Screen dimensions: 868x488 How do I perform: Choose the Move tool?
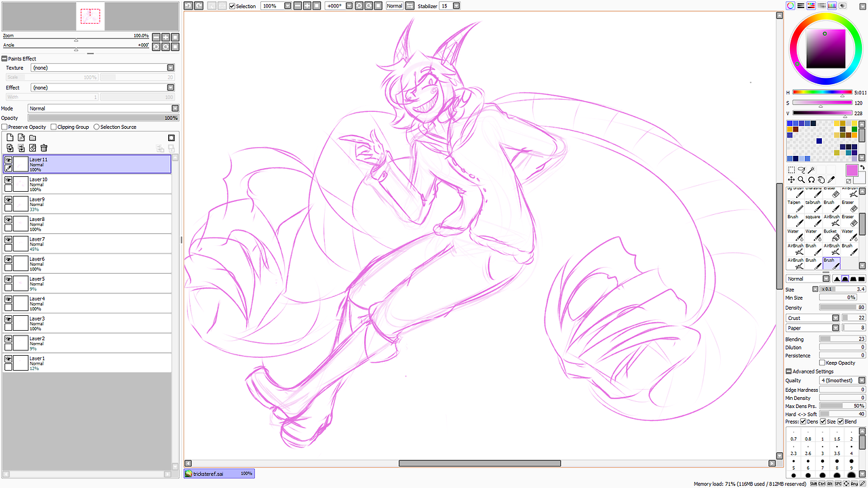[791, 180]
